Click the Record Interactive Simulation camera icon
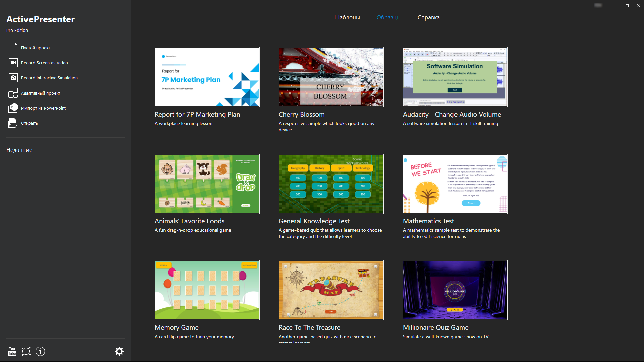Screen dimensions: 644x362 pos(13,78)
